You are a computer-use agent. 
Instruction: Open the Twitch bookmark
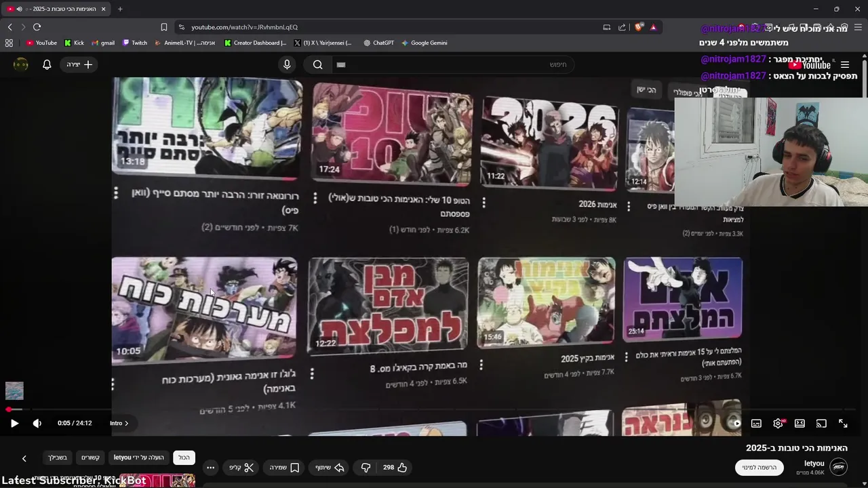[135, 43]
